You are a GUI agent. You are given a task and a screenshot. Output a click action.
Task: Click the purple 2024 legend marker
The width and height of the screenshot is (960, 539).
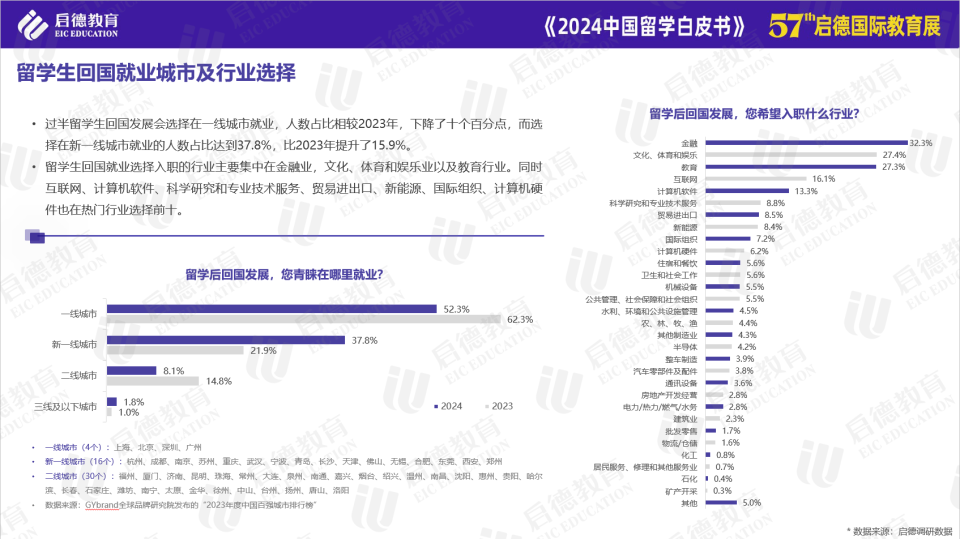436,406
